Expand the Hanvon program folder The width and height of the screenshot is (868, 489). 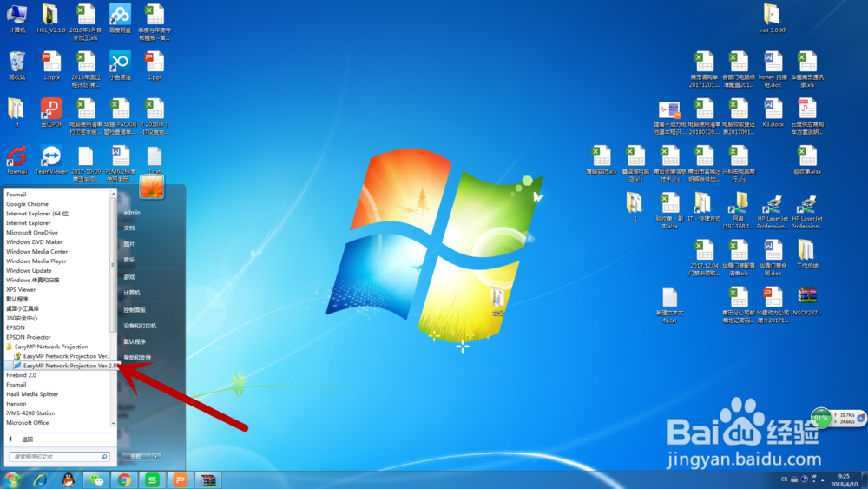tap(16, 404)
